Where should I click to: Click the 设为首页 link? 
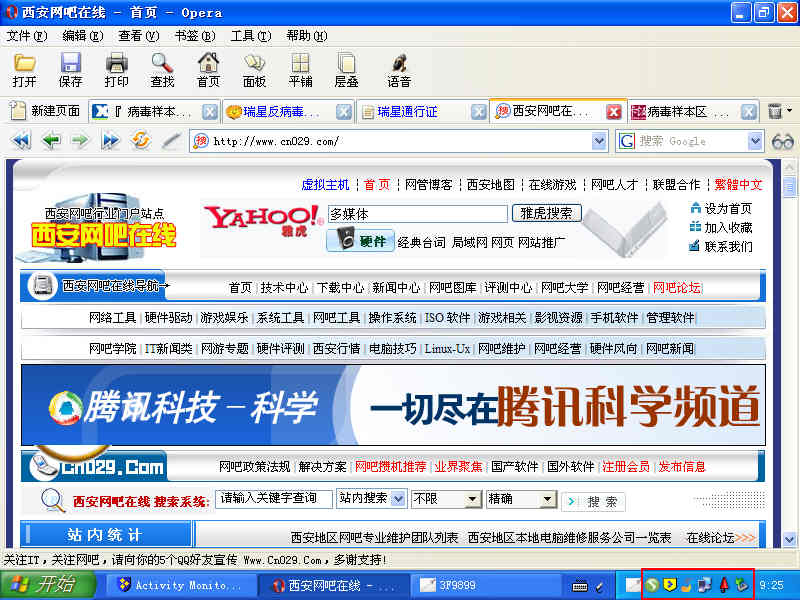(x=728, y=209)
